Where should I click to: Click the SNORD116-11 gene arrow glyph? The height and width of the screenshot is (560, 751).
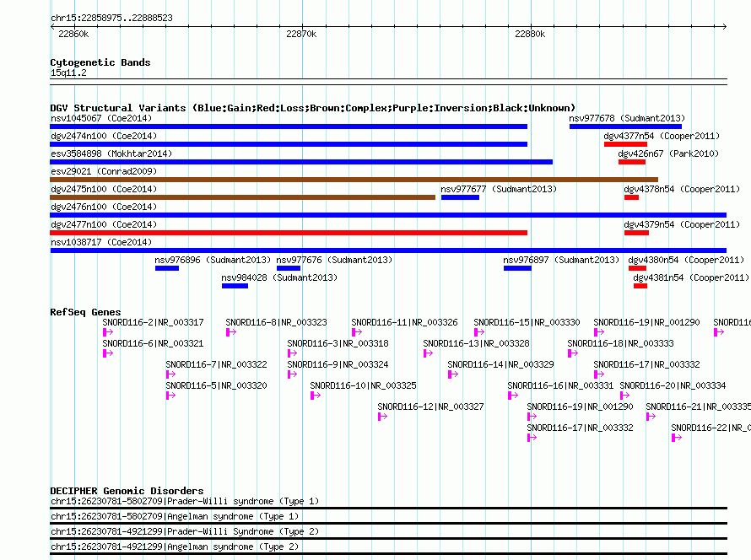click(356, 332)
